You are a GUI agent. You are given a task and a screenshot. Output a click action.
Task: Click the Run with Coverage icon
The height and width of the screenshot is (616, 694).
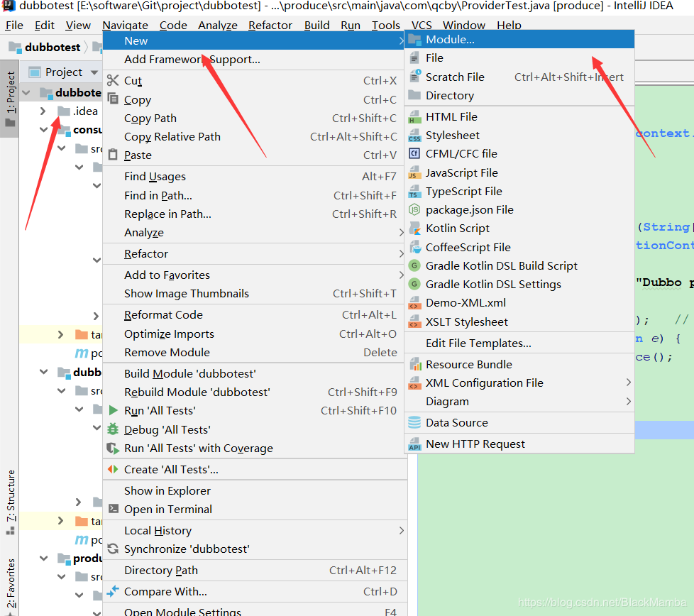(114, 449)
